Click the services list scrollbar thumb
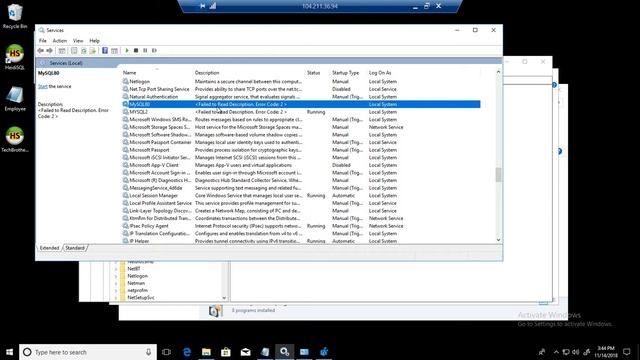 point(498,175)
